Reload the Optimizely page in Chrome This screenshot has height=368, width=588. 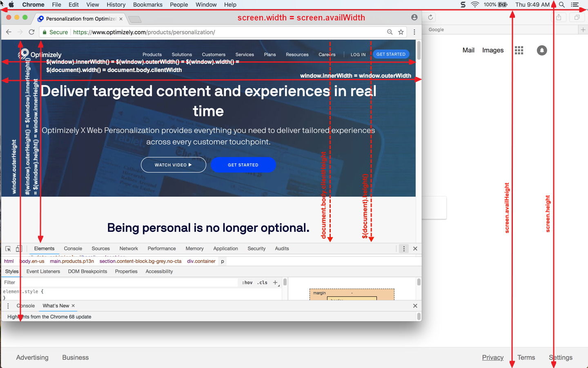click(x=31, y=32)
